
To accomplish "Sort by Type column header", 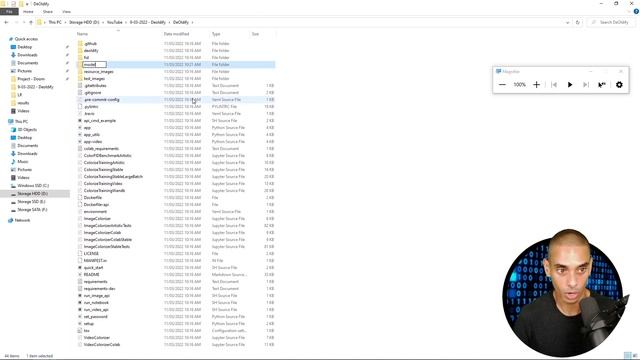I will pos(216,34).
